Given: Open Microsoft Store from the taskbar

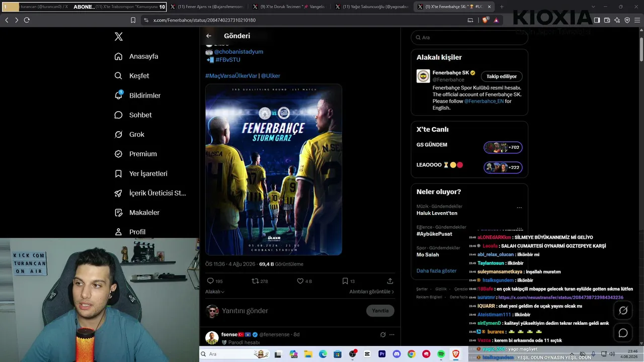Looking at the screenshot, I should point(338,354).
